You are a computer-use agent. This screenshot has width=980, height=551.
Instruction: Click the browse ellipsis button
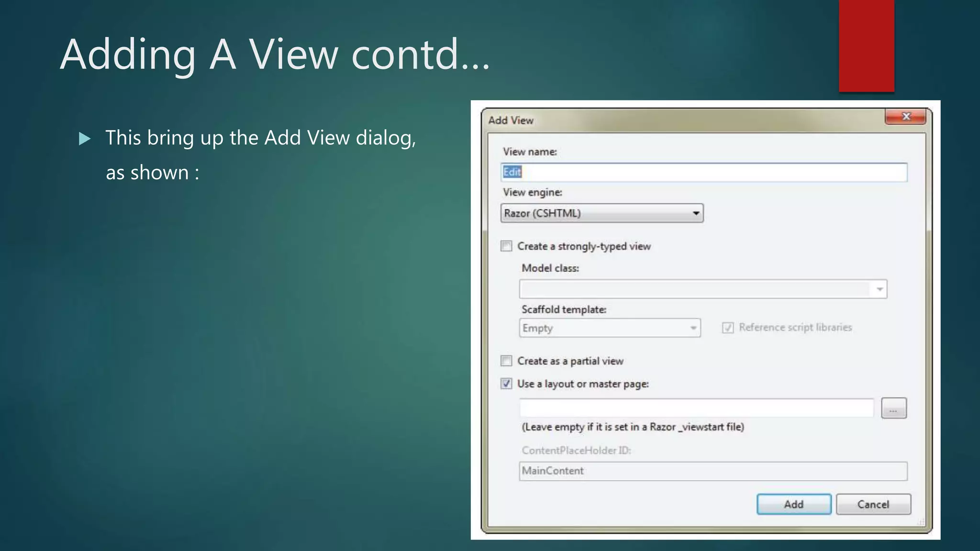[893, 408]
